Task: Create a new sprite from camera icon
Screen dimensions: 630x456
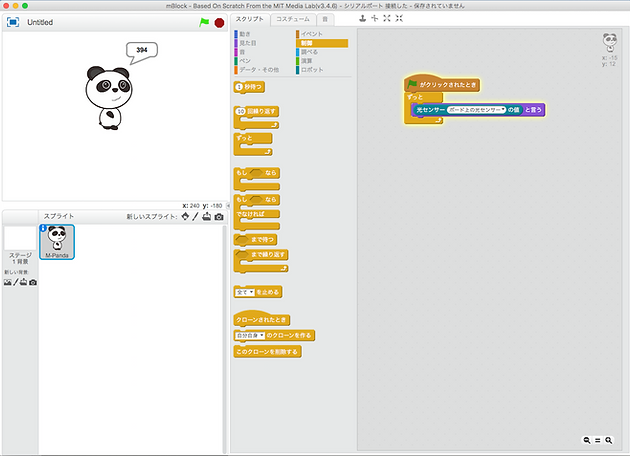Action: [219, 217]
